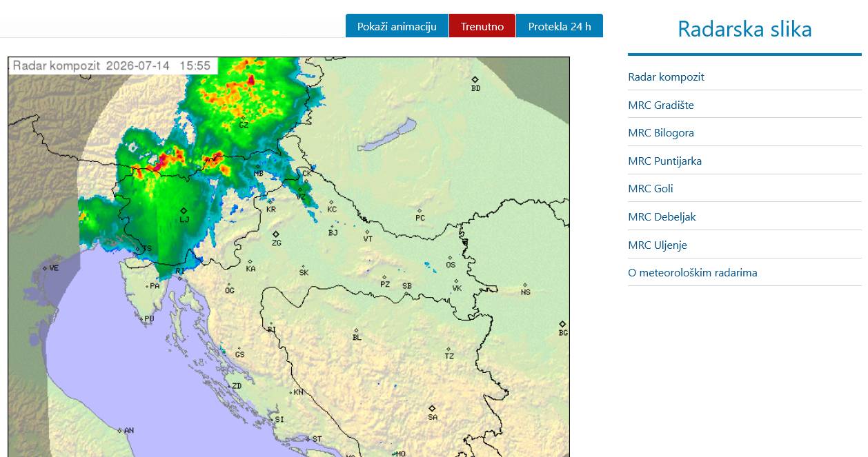The image size is (868, 457).
Task: Open the MRC Puntijarka radar link
Action: (x=664, y=161)
